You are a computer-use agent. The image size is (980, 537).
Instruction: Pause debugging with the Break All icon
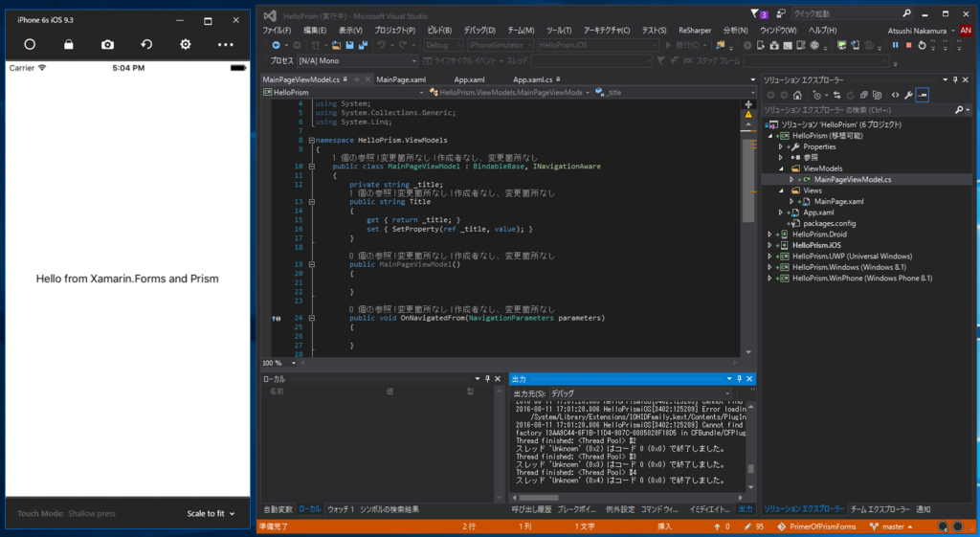pyautogui.click(x=896, y=45)
